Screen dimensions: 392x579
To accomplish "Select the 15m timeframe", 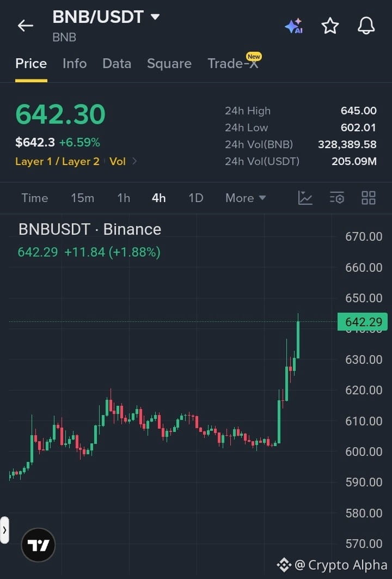I will point(82,198).
